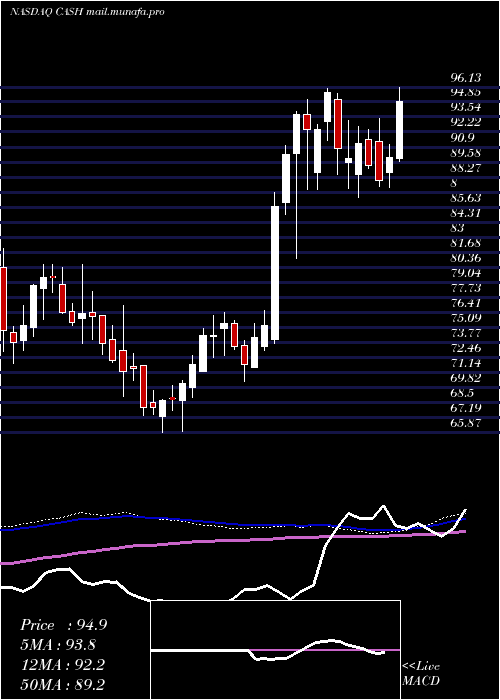The width and height of the screenshot is (500, 700).
Task: Click the Price : 94.9 readout
Action: pyautogui.click(x=63, y=625)
